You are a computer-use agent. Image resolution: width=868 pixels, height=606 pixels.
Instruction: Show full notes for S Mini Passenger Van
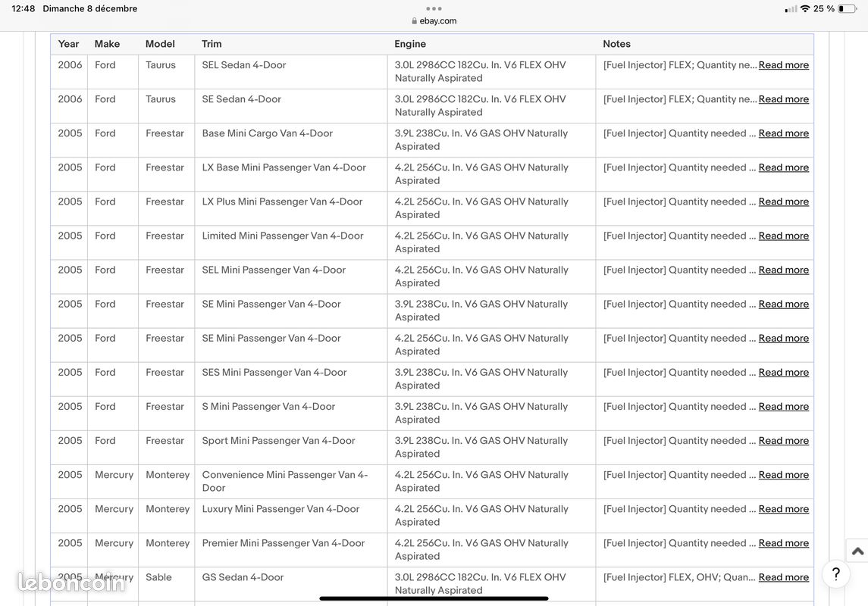(x=783, y=406)
